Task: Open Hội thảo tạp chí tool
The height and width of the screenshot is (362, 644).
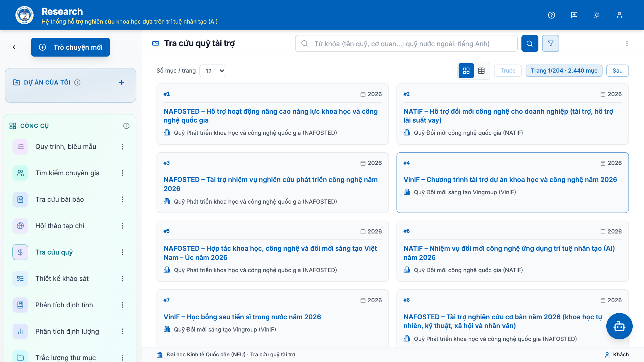Action: tap(60, 226)
